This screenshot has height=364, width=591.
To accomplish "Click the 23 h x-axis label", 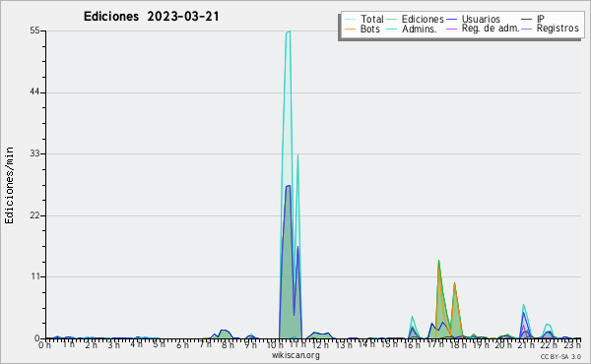I will pyautogui.click(x=572, y=344).
